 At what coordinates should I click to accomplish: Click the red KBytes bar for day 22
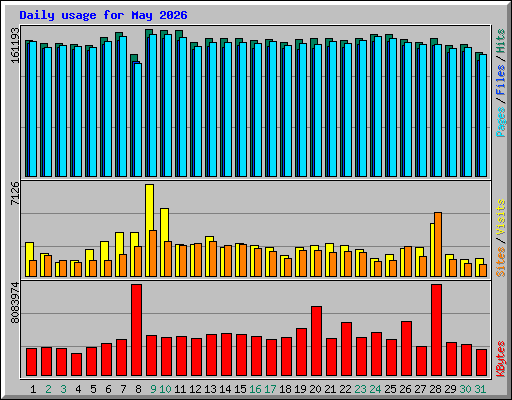(346, 349)
